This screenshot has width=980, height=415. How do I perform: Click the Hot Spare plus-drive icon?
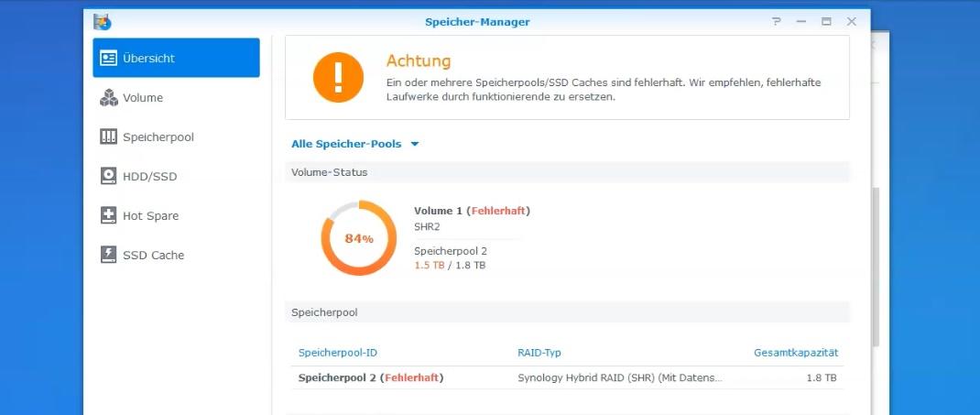coord(109,215)
